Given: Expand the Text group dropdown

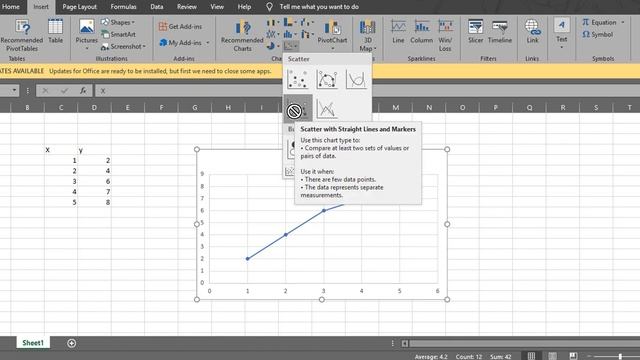Looking at the screenshot, I should click(562, 47).
